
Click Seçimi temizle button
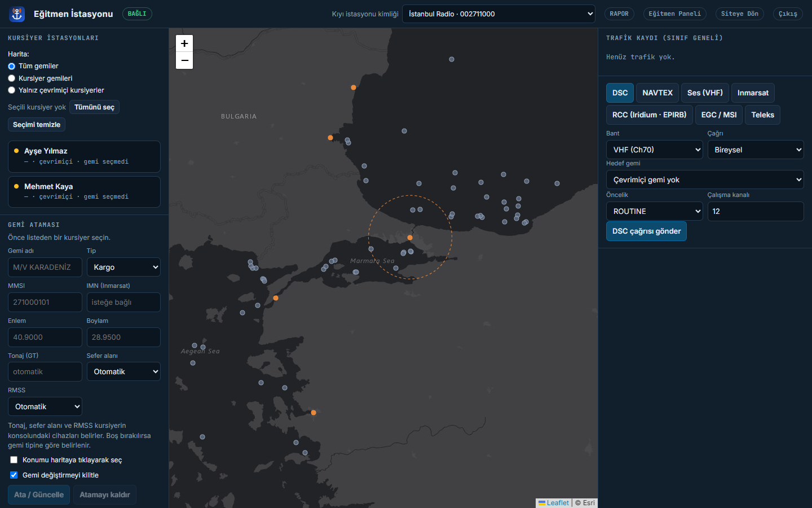point(37,125)
